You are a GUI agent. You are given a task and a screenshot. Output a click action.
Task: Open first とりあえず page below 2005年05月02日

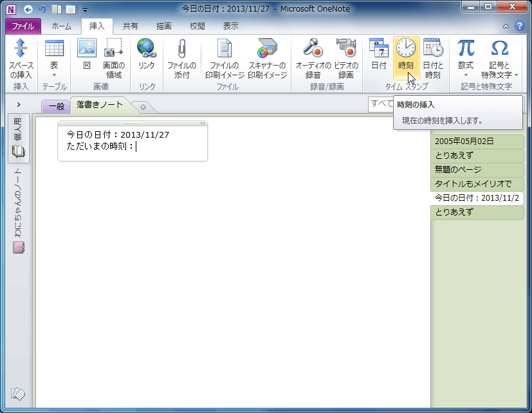click(477, 156)
